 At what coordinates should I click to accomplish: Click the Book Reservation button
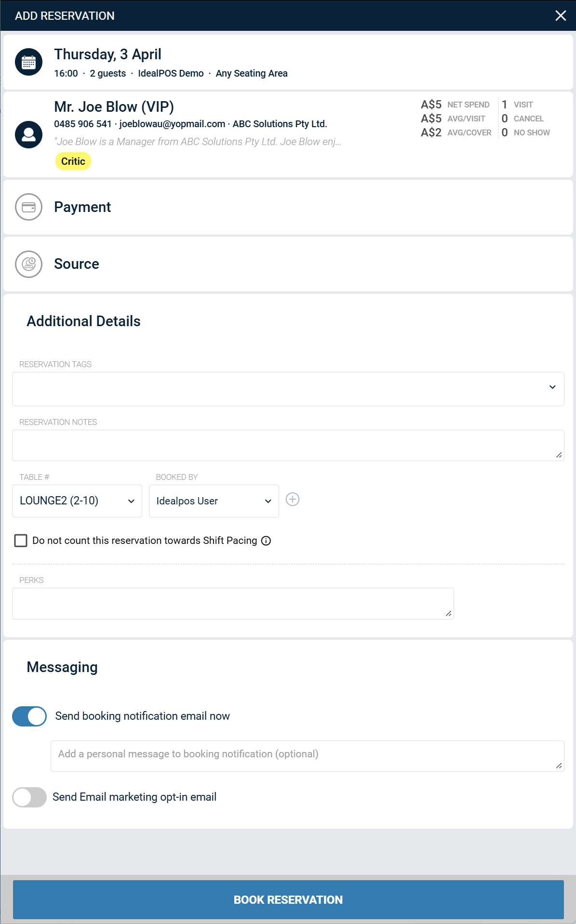pyautogui.click(x=288, y=899)
